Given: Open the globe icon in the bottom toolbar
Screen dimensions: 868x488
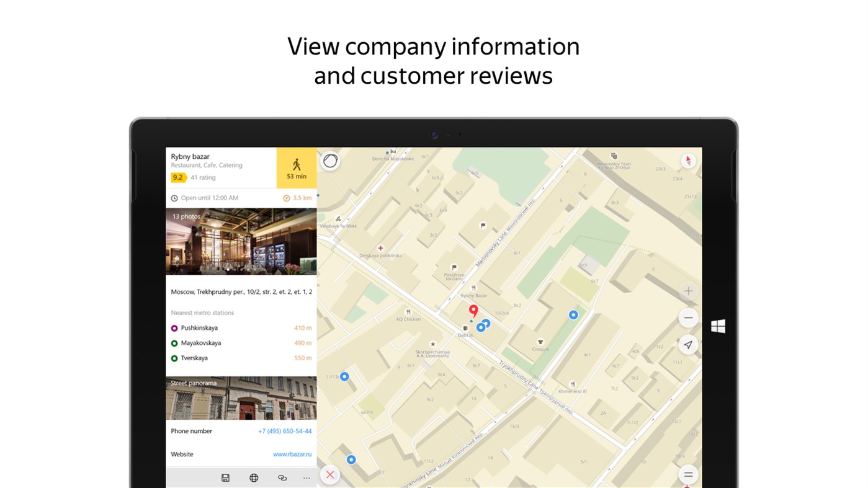Looking at the screenshot, I should (x=254, y=477).
